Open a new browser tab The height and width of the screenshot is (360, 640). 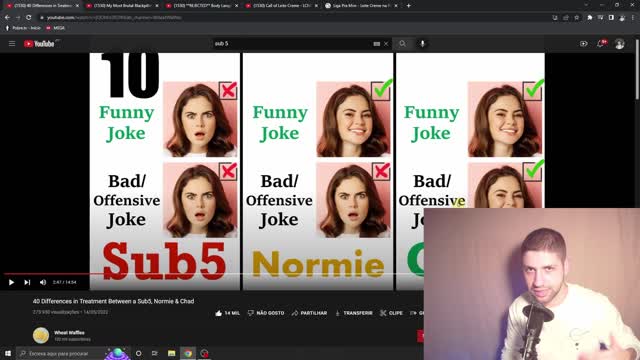pyautogui.click(x=409, y=6)
